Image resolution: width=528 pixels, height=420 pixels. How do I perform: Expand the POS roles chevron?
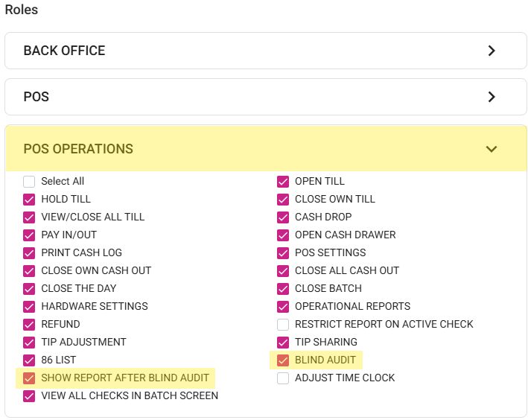pos(491,97)
